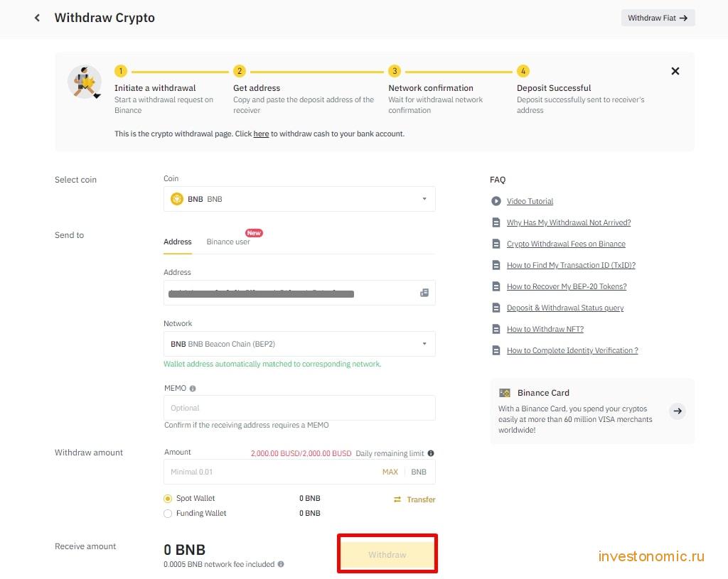Click document icon beside How to Withdraw NFT
Screen dimensions: 728x579
point(496,330)
